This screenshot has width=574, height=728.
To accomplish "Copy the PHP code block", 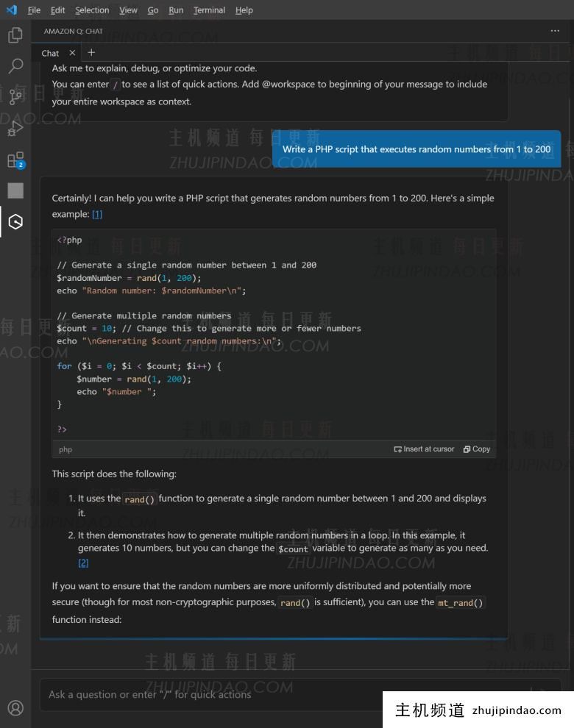I will [x=477, y=449].
